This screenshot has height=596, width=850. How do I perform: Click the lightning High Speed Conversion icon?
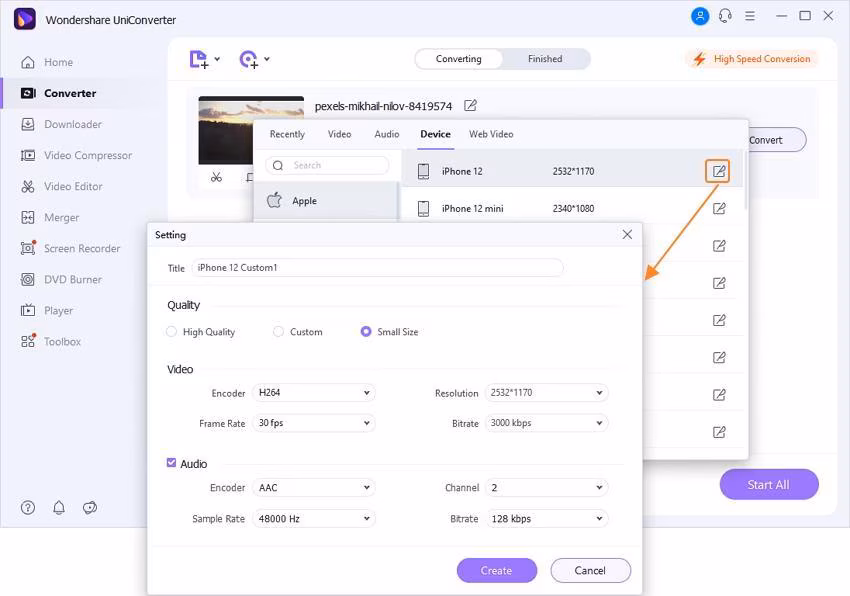700,59
